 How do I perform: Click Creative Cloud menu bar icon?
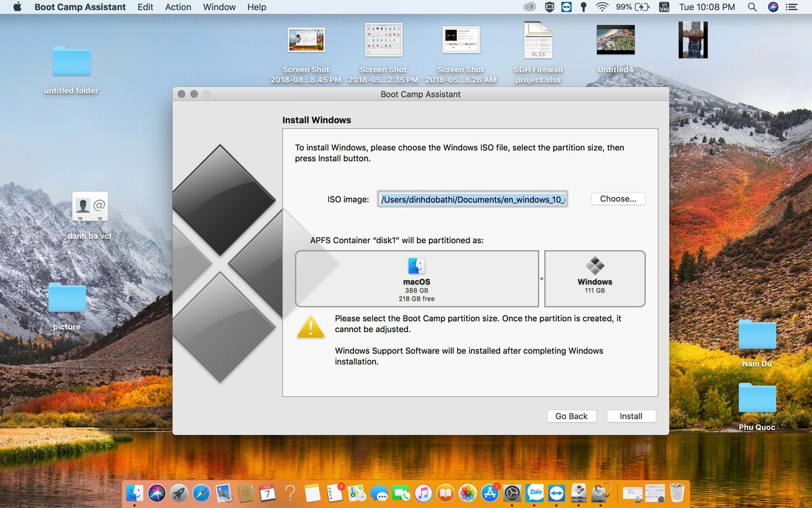pos(530,7)
